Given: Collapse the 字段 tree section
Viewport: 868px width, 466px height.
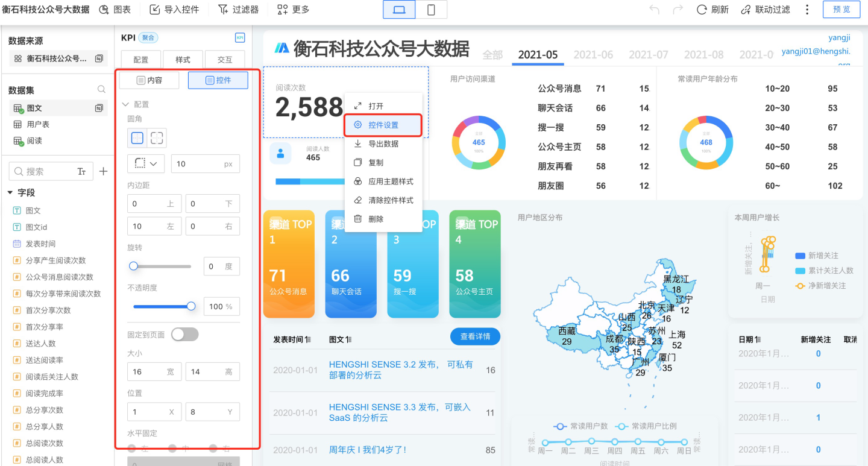Looking at the screenshot, I should click(10, 193).
